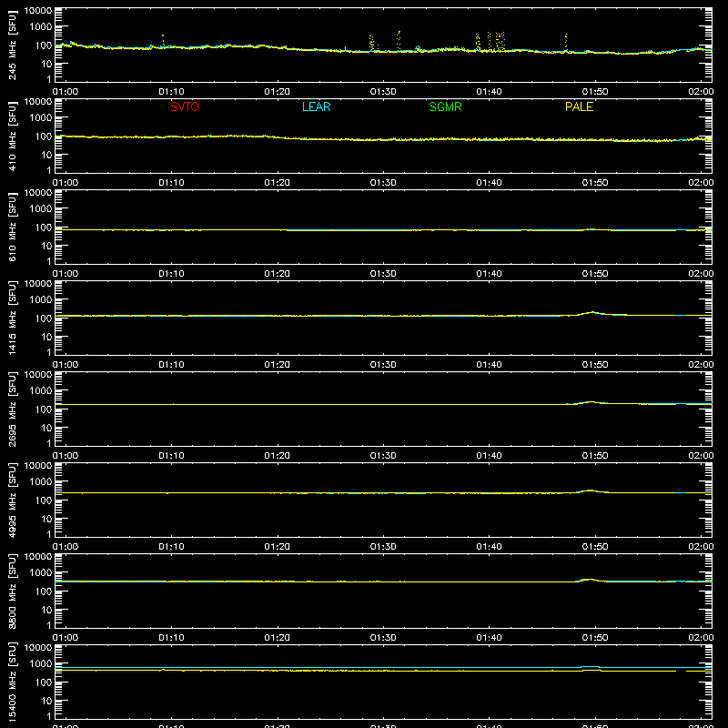The height and width of the screenshot is (728, 728).
Task: Click the 10 y-axis tick of the 1415 MHz plot
Action: (x=47, y=337)
